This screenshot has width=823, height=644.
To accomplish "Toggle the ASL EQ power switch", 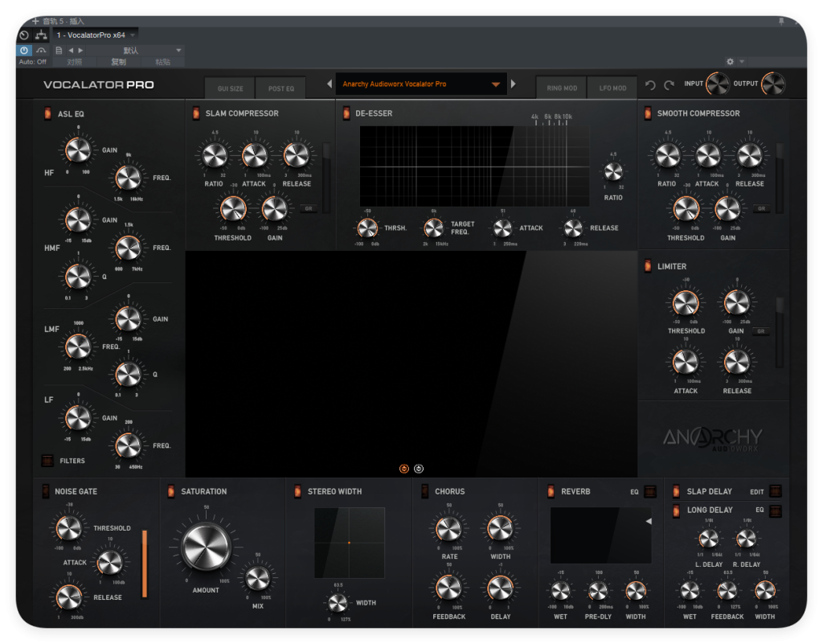I will (47, 113).
